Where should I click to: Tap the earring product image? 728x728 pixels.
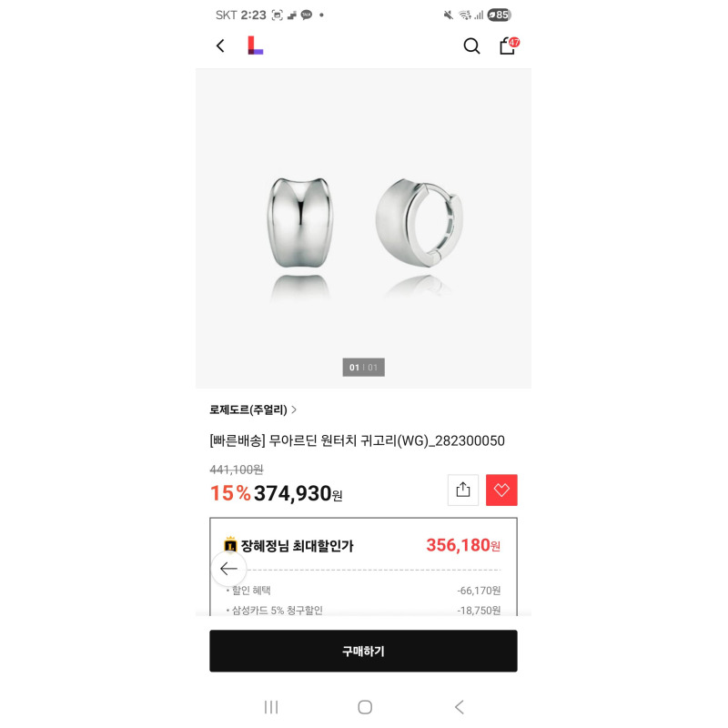[363, 228]
